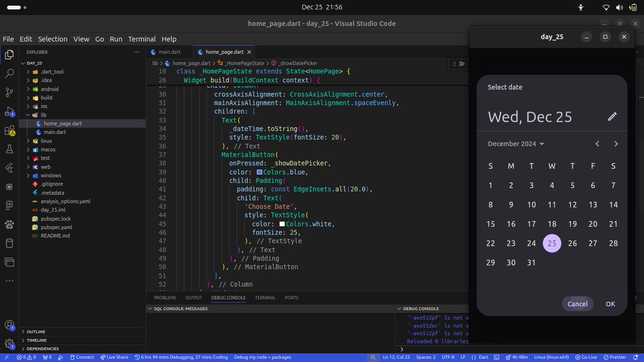Open the Manage gear icon

click(9, 344)
